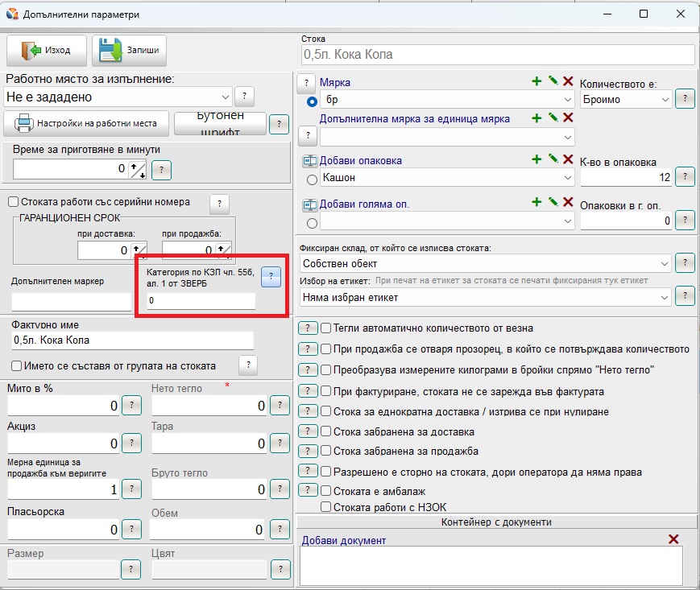This screenshot has height=590, width=700.
Task: Click the help question button beside Количеството е
Action: [685, 99]
